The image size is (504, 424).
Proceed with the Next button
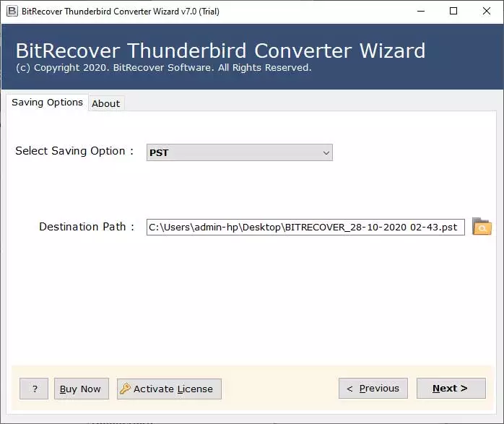[x=450, y=388]
